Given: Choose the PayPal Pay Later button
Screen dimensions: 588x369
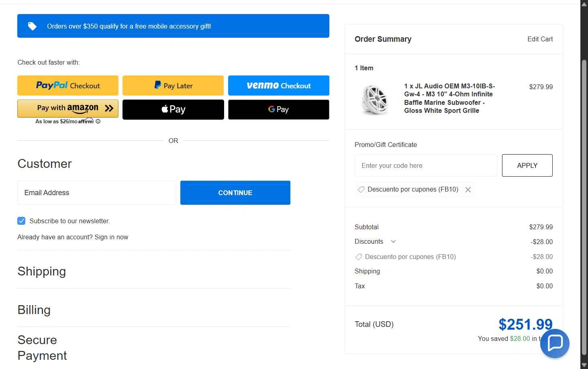Looking at the screenshot, I should pos(173,86).
